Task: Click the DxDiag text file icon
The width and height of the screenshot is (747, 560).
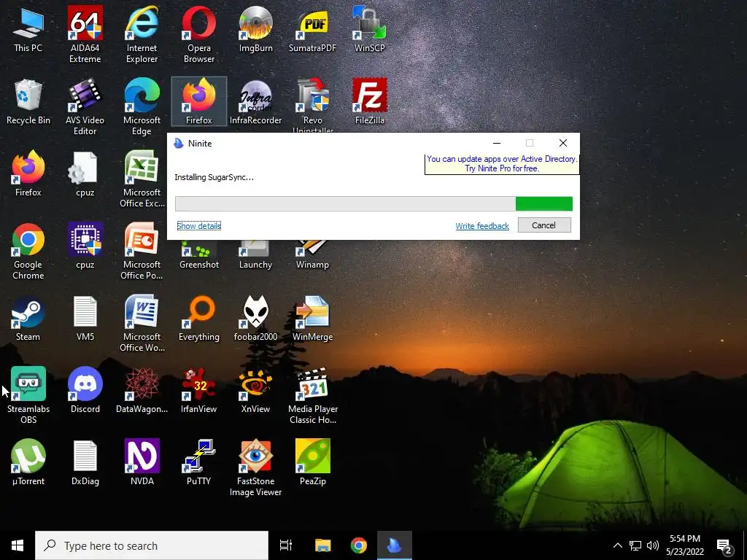Action: click(x=85, y=463)
